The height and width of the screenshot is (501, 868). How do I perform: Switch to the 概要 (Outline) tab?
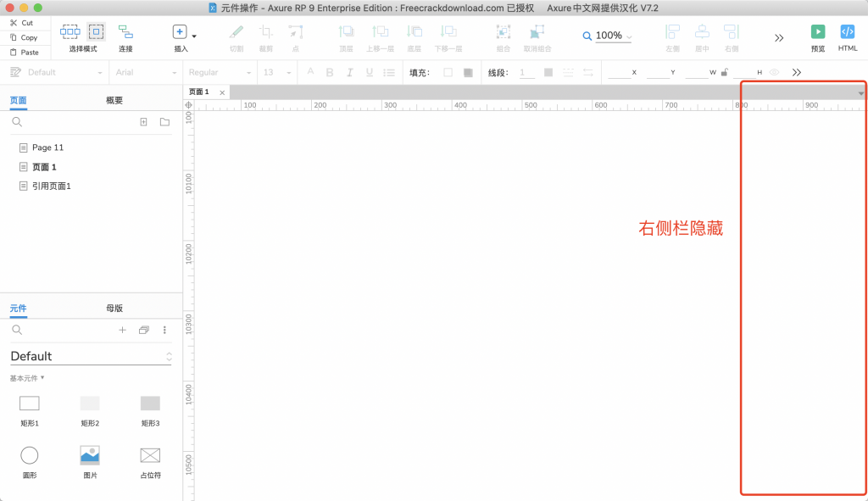coord(114,100)
